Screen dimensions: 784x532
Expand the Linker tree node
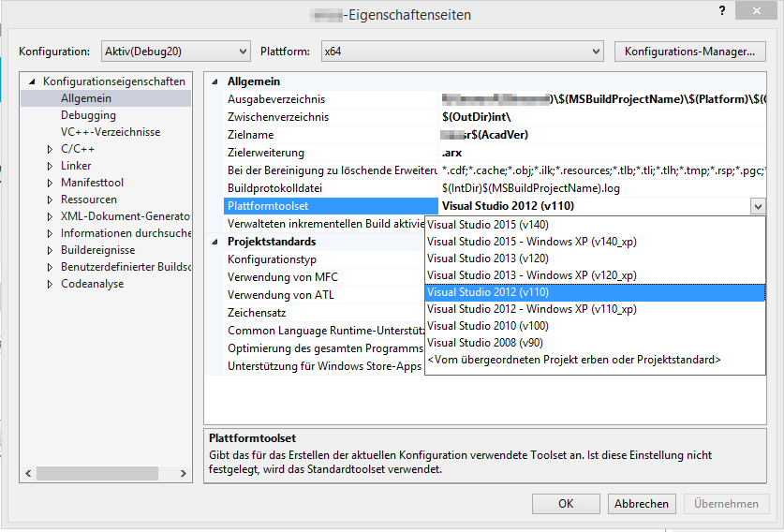(x=50, y=166)
